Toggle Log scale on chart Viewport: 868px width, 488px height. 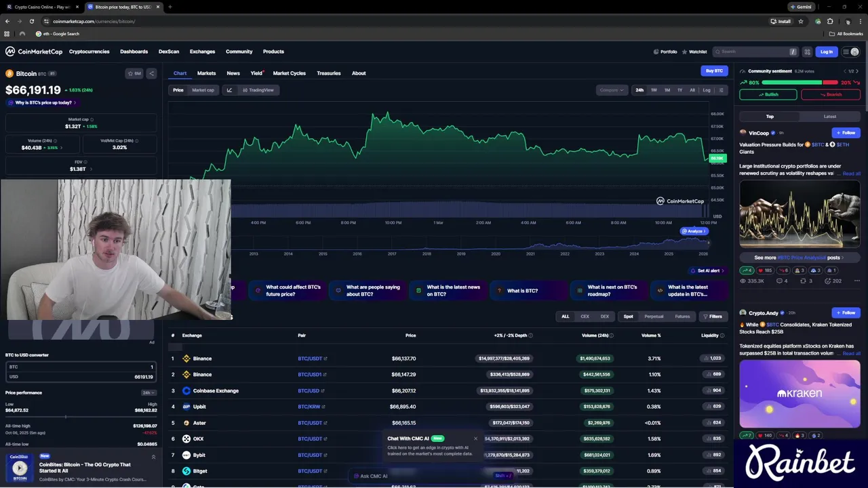[707, 90]
